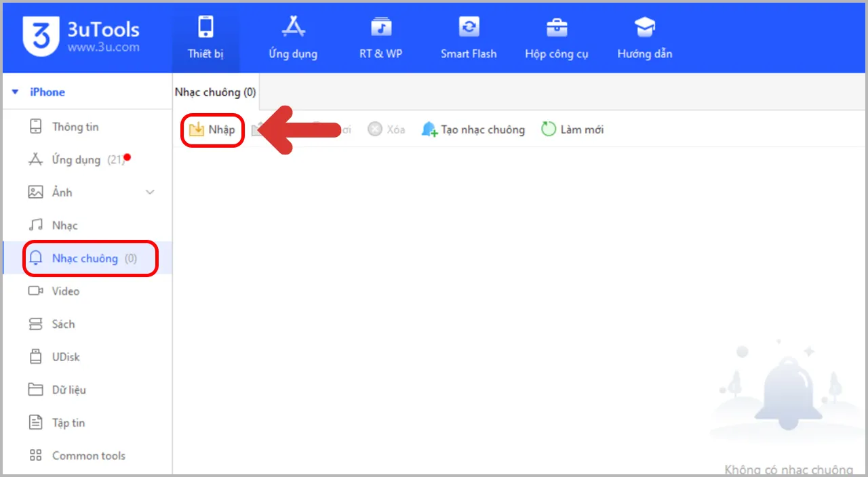Open the Sách books section
Image resolution: width=868 pixels, height=477 pixels.
point(63,324)
